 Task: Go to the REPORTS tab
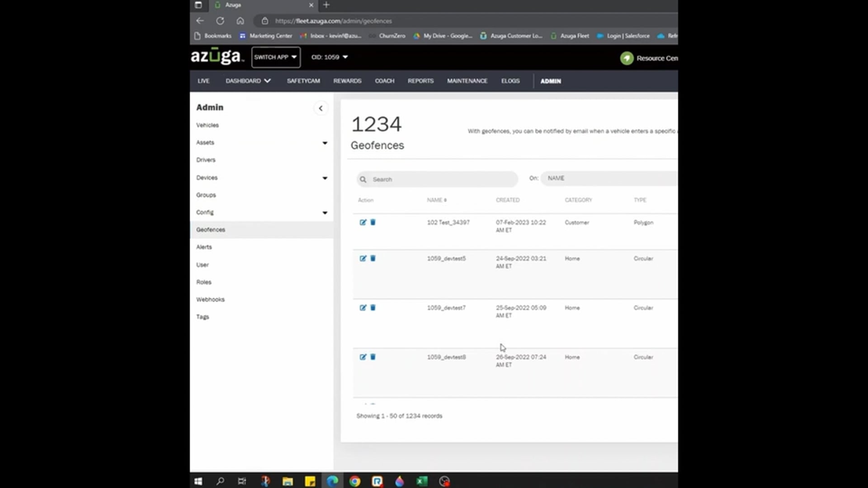(420, 81)
